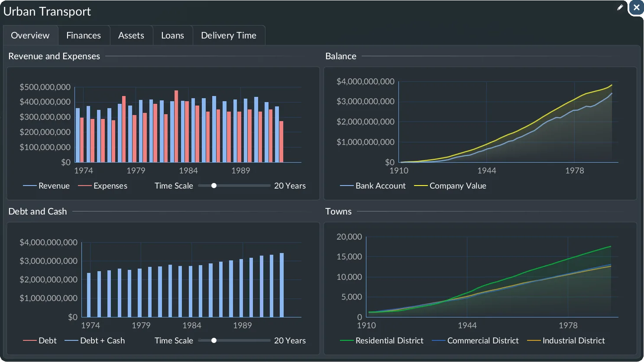Switch to the Loans tab
The height and width of the screenshot is (362, 644).
(x=172, y=35)
